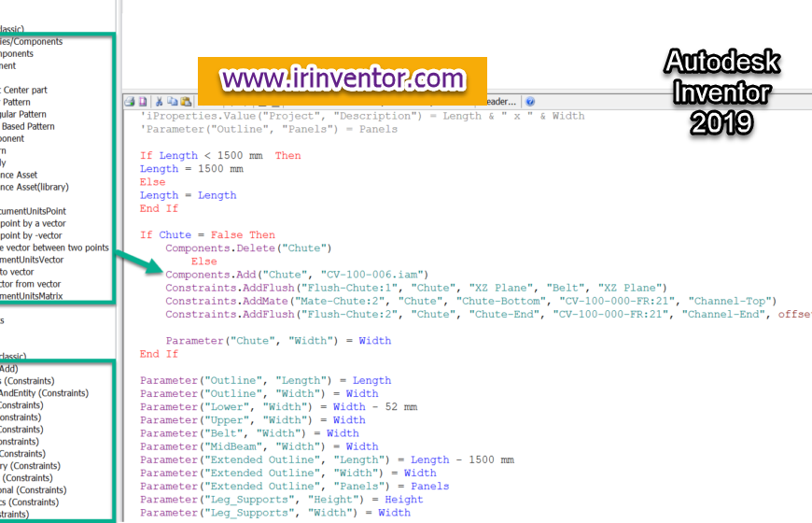The width and height of the screenshot is (812, 523).
Task: Select 'e vector between two points' snippet
Action: click(x=54, y=247)
